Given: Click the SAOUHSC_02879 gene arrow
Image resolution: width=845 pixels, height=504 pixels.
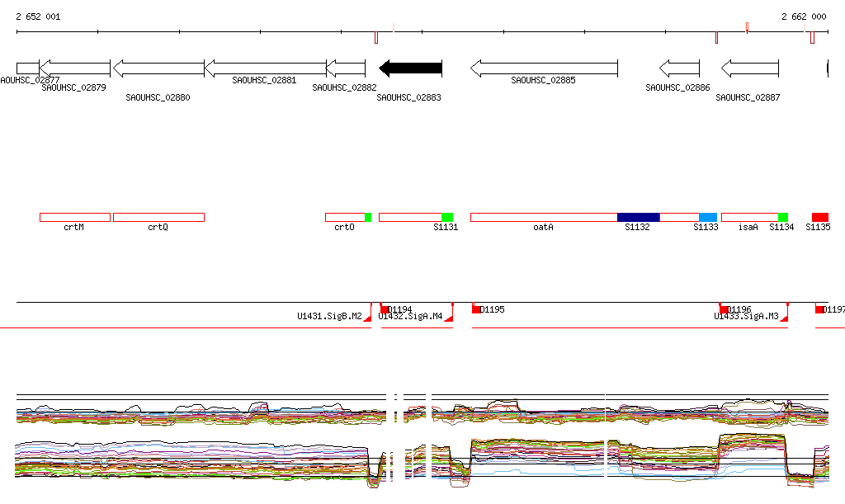Looking at the screenshot, I should 75,68.
